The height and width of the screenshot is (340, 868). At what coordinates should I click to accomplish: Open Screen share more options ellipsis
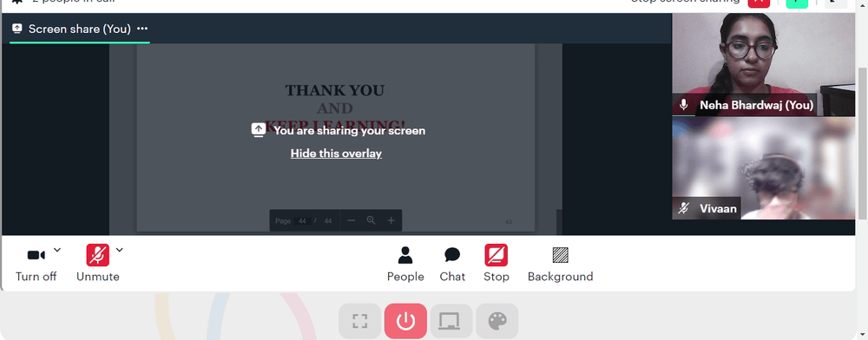(x=142, y=29)
